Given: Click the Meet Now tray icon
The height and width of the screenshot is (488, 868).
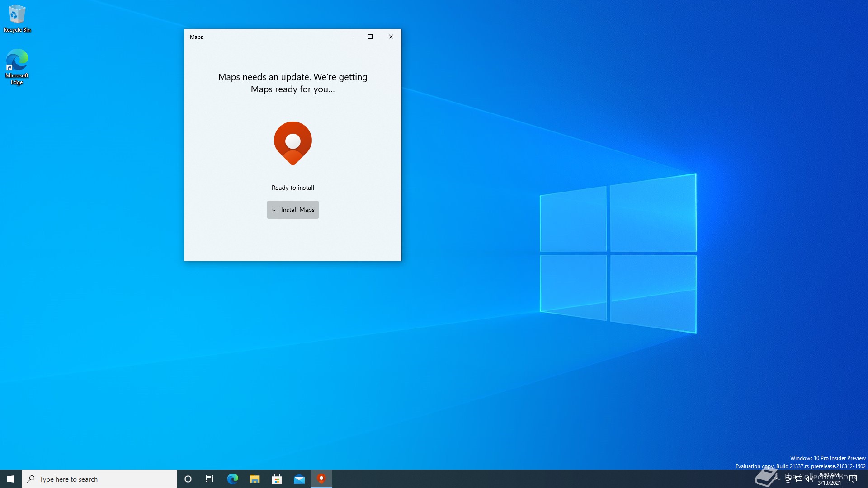Looking at the screenshot, I should coord(788,479).
